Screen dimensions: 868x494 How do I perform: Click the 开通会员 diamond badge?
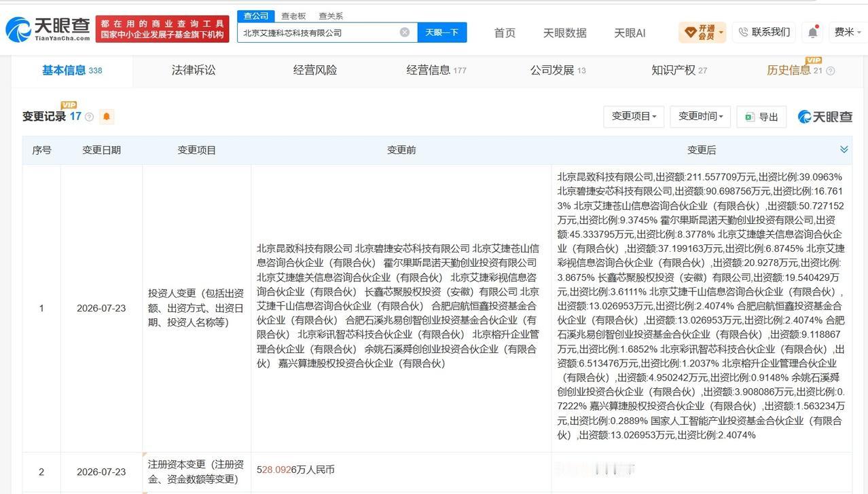[702, 32]
